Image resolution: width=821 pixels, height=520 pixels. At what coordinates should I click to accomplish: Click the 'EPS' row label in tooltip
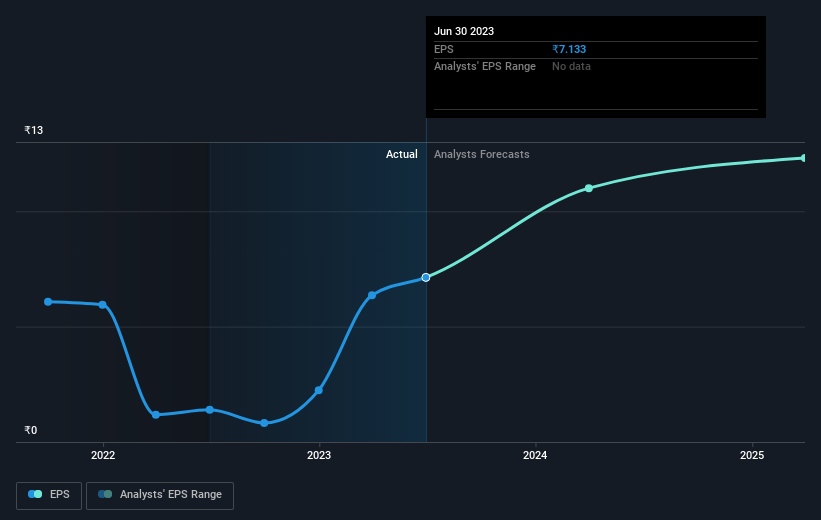click(443, 49)
